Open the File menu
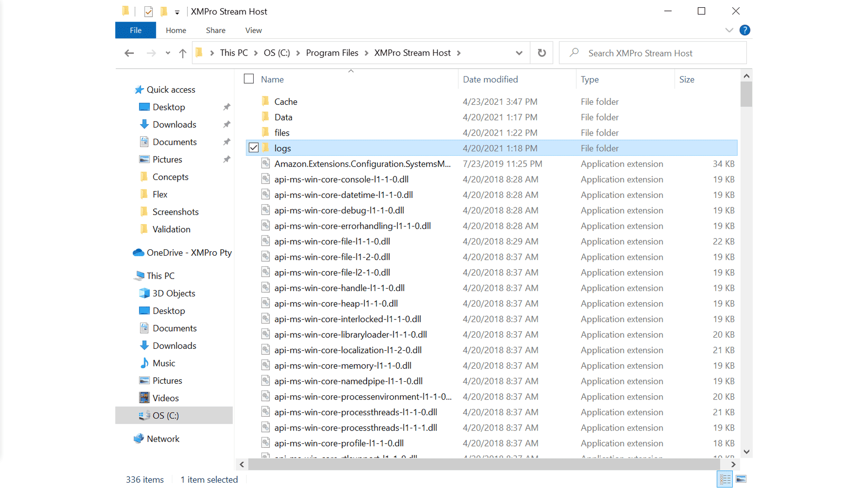The width and height of the screenshot is (868, 488). click(x=135, y=30)
